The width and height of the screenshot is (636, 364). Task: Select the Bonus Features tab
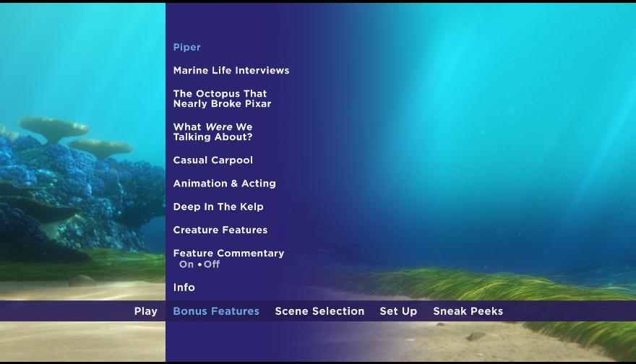[x=216, y=311]
